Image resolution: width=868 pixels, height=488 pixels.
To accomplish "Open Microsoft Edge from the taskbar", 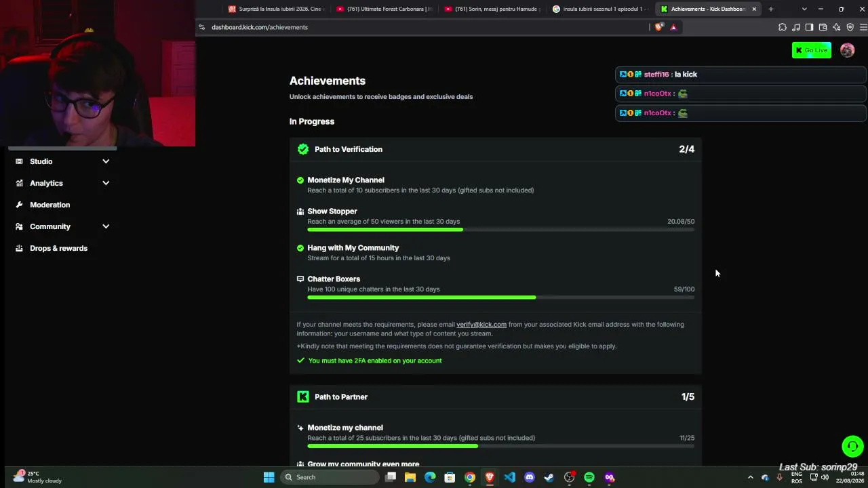I will [430, 477].
